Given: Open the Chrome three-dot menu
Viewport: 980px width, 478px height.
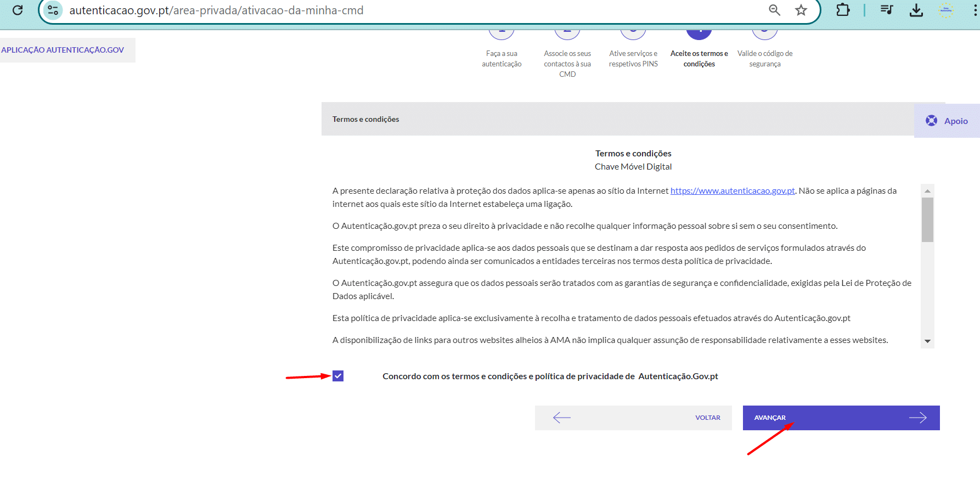Looking at the screenshot, I should (x=975, y=10).
